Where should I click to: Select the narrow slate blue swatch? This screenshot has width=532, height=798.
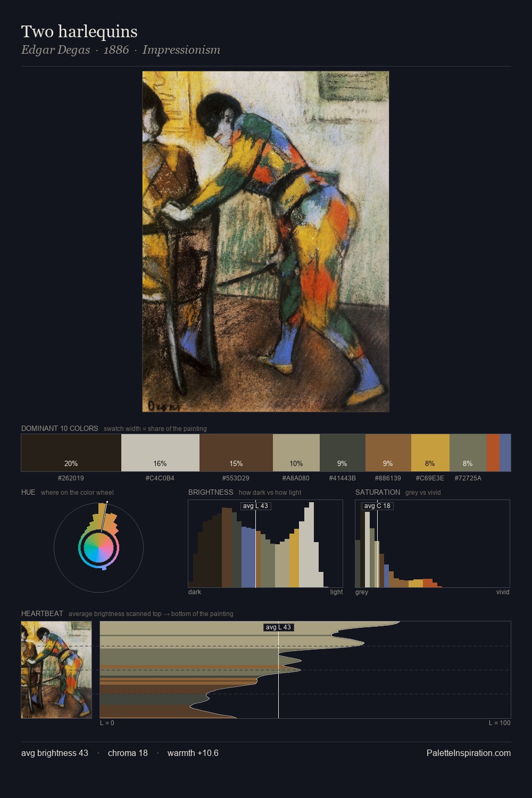[x=505, y=453]
